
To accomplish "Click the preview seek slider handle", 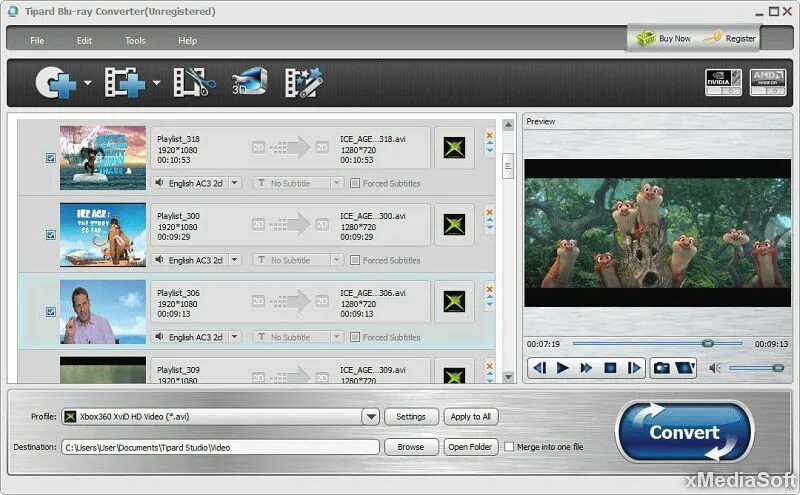I will click(708, 343).
